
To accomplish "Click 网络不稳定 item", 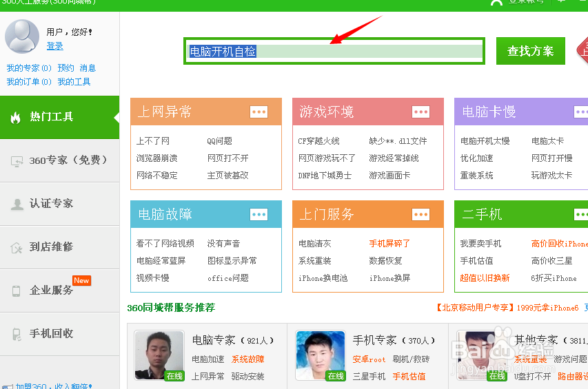I will (156, 176).
